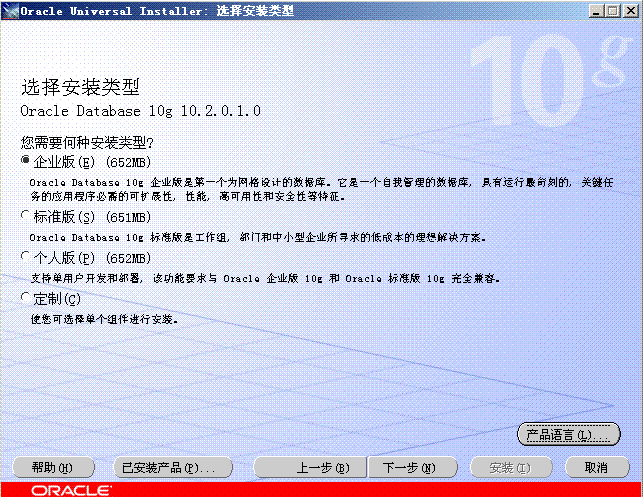Screen dimensions: 643x497
Task: Click the heading 选择安装类型
Action: coord(80,87)
